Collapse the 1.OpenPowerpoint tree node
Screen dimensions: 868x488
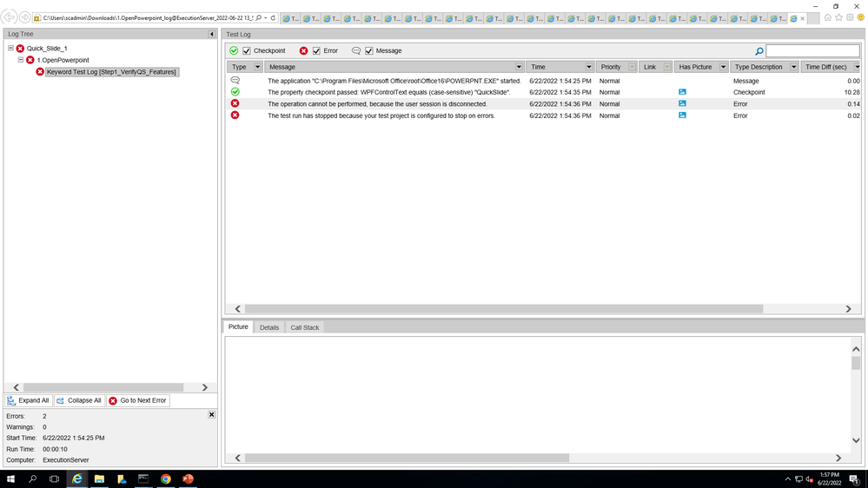click(x=21, y=60)
